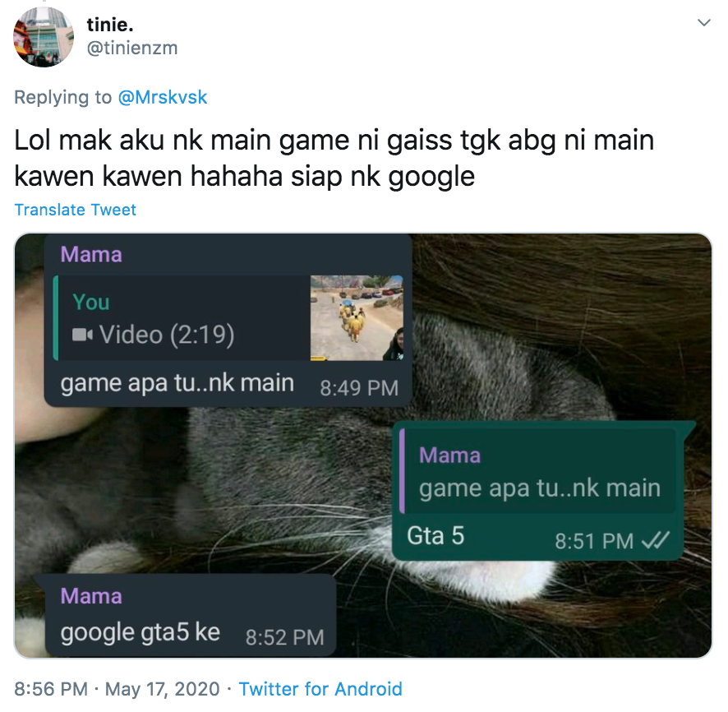The height and width of the screenshot is (712, 728).
Task: Click the video camera icon beside Video (2:19)
Action: tap(82, 335)
